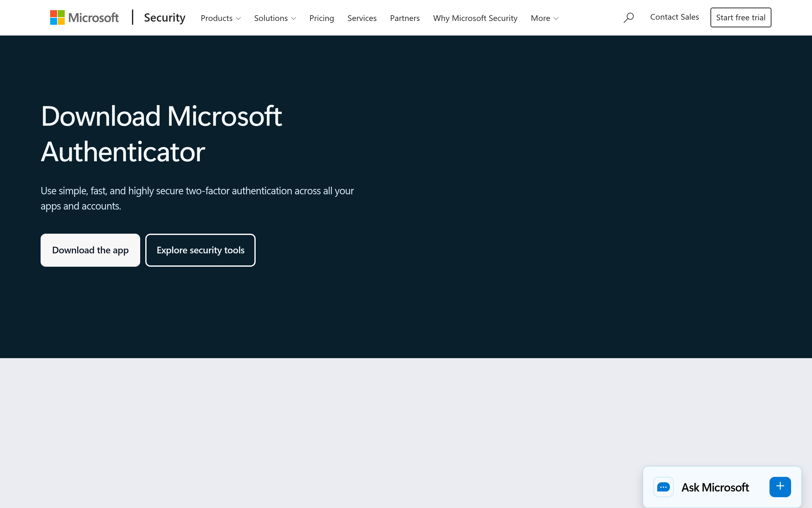Click the two-factor authentication description text
Screen dimensions: 812x508
click(197, 198)
